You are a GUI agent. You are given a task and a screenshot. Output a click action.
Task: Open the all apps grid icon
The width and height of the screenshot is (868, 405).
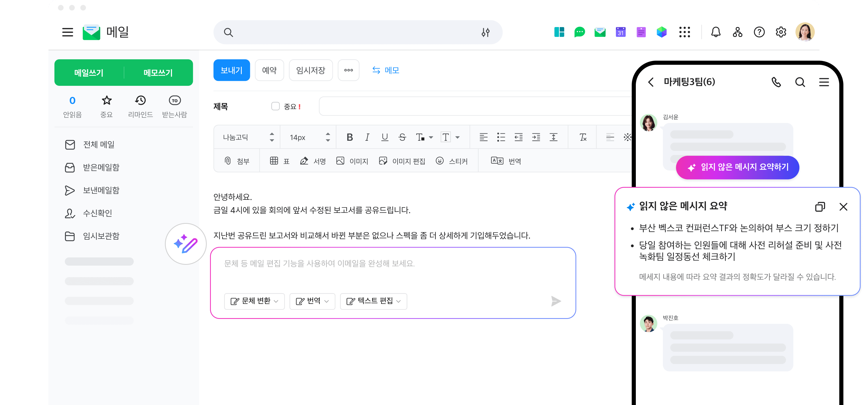click(684, 32)
